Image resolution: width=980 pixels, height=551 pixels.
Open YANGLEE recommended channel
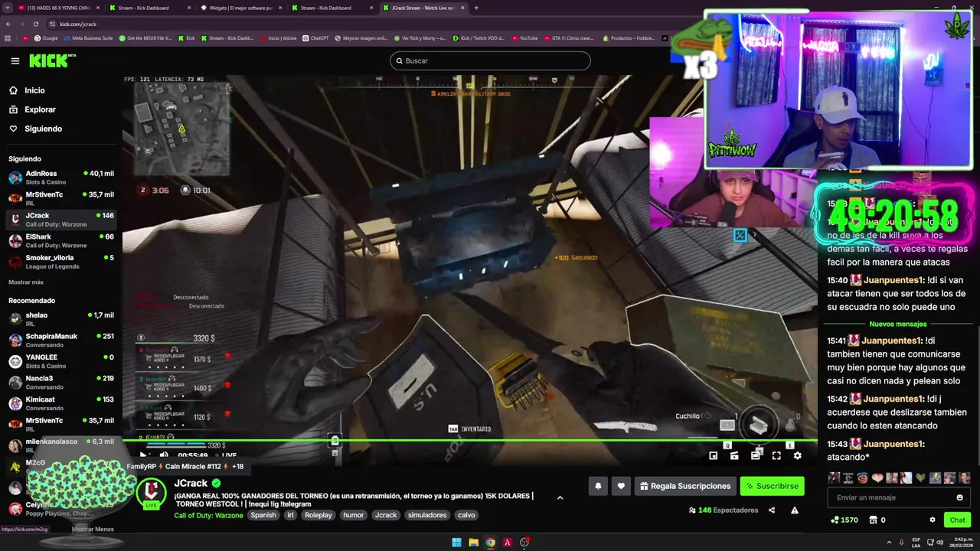pos(60,361)
